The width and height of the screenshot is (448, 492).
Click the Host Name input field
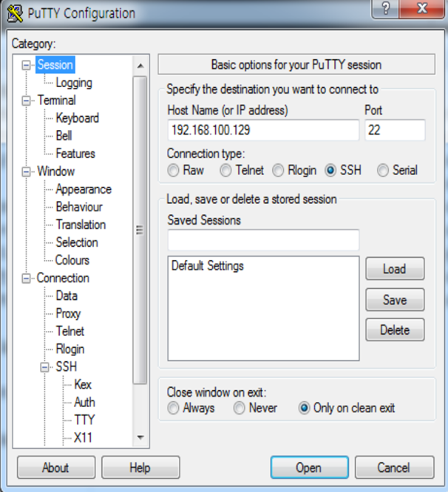263,130
